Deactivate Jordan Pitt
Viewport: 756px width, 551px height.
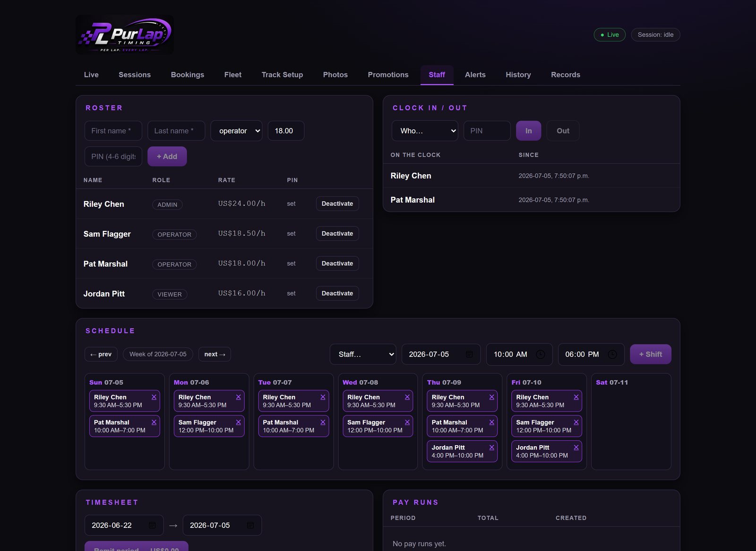[337, 293]
